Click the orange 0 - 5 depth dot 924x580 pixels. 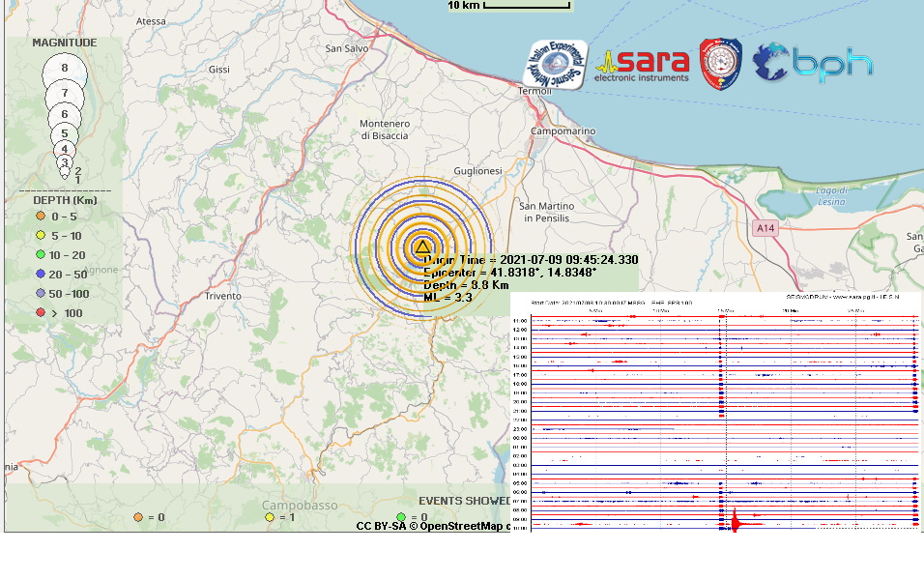point(41,217)
